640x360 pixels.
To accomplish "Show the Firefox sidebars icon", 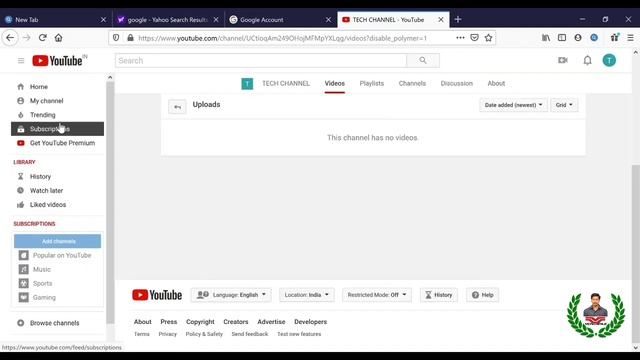I will click(562, 38).
